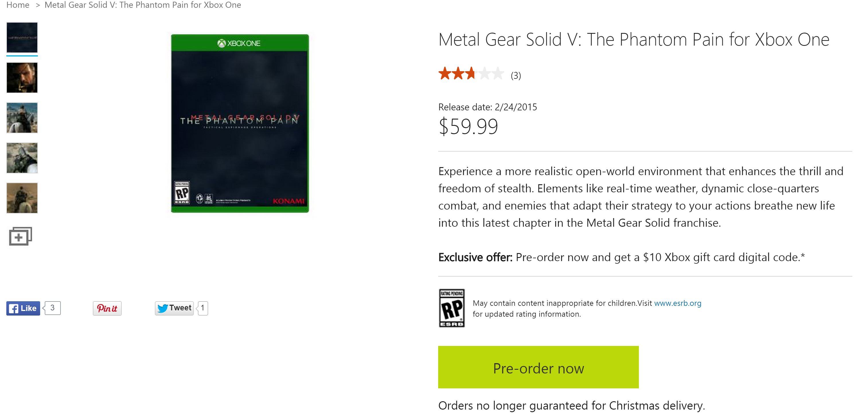The width and height of the screenshot is (868, 413).
Task: Open the Facebook like count bubble
Action: coord(52,308)
